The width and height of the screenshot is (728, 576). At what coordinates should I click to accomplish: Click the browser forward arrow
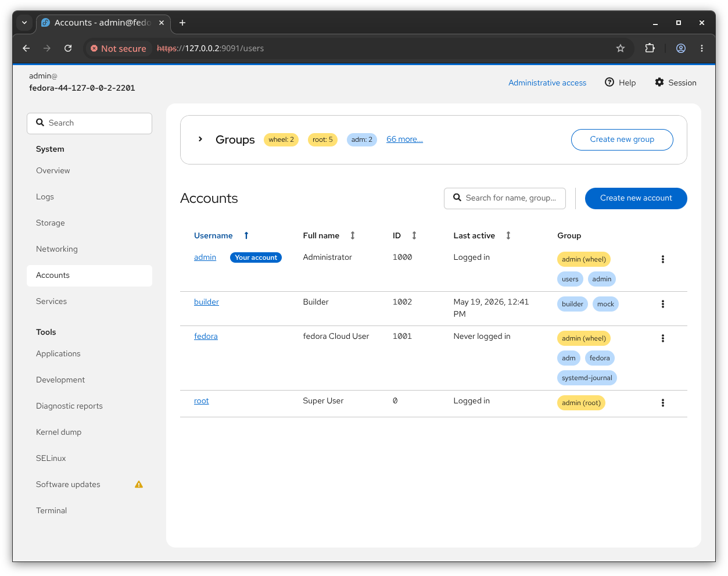[47, 48]
